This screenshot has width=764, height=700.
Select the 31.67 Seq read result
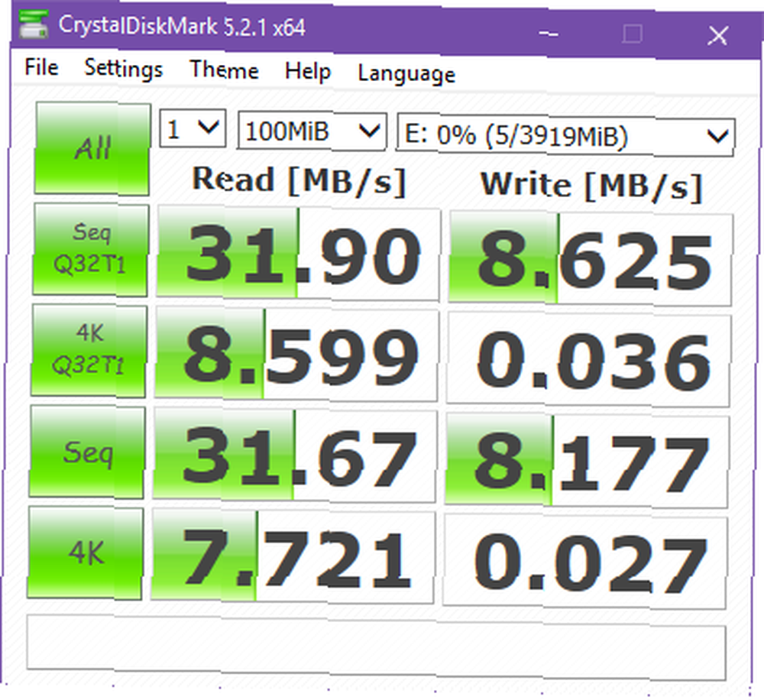coord(294,456)
